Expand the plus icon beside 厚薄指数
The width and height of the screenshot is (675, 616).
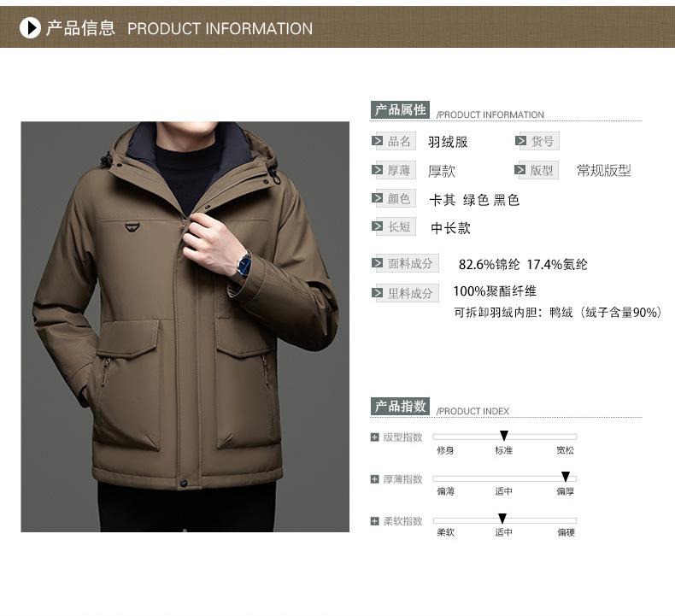[x=374, y=479]
